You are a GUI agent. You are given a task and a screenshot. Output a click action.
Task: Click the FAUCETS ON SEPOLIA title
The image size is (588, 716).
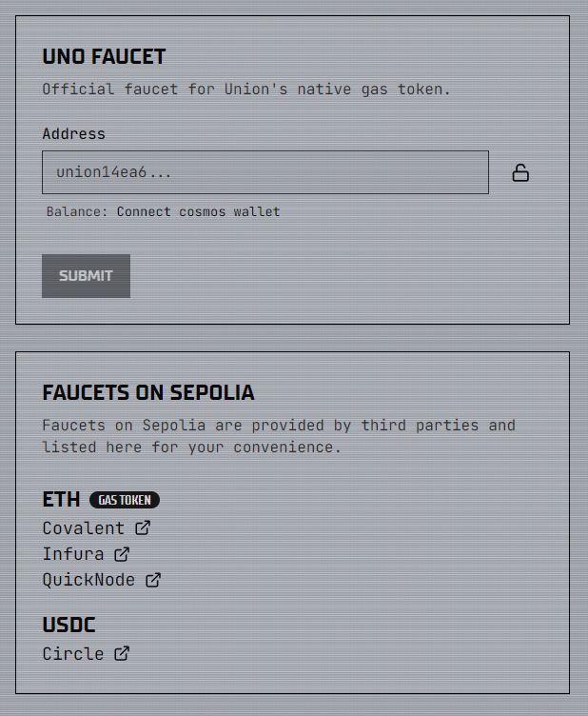click(x=148, y=392)
